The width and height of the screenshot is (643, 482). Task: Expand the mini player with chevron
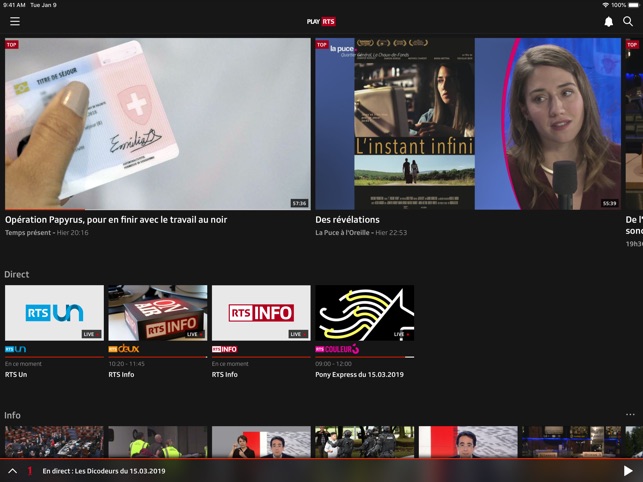tap(13, 471)
